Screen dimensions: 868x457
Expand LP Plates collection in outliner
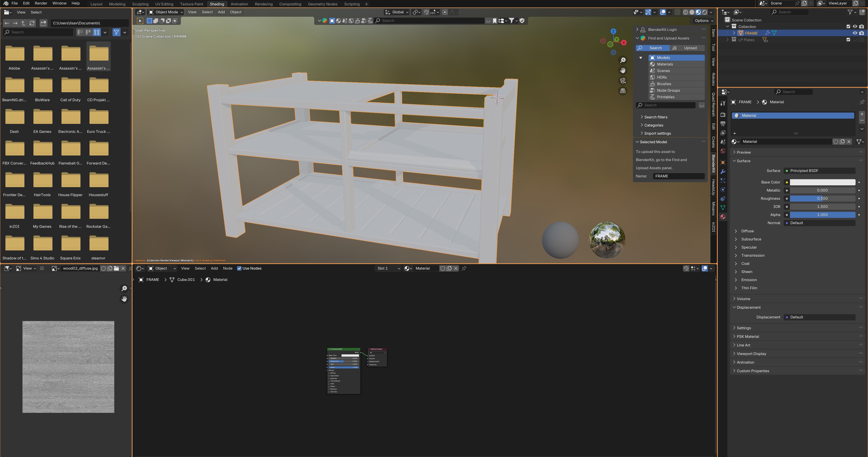click(x=727, y=40)
